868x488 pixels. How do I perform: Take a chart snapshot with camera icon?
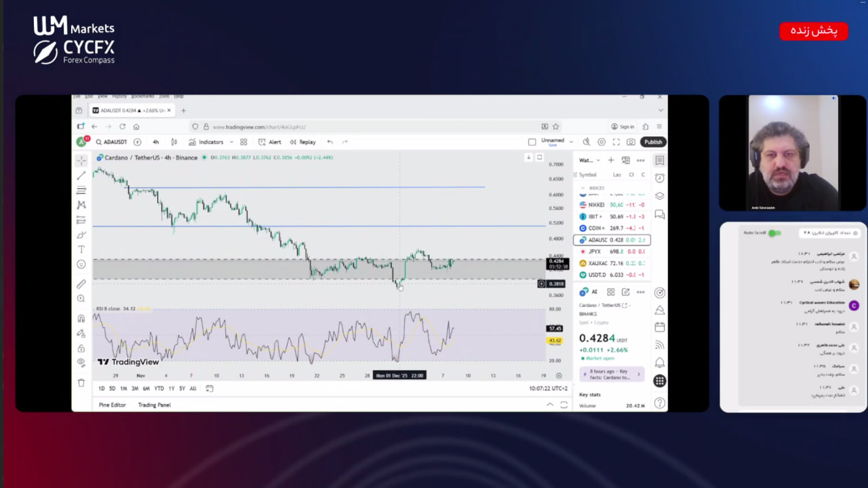(x=631, y=142)
